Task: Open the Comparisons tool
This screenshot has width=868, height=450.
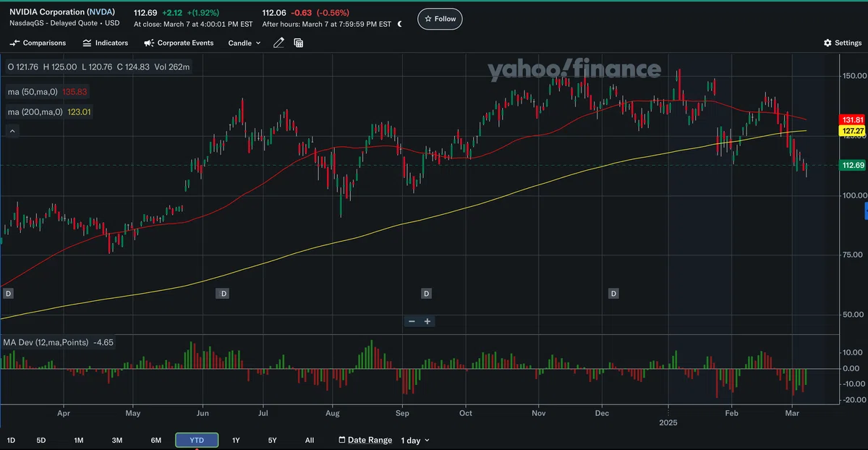Action: tap(37, 43)
